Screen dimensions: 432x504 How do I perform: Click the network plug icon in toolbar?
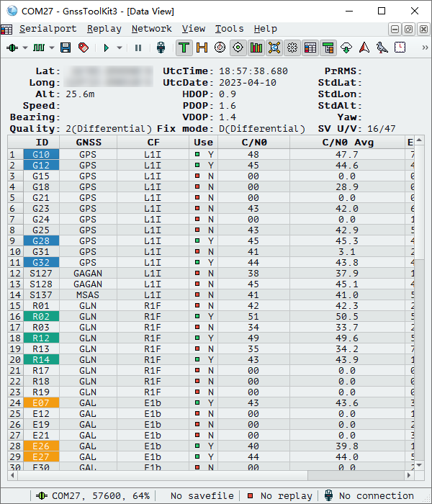coord(161,48)
